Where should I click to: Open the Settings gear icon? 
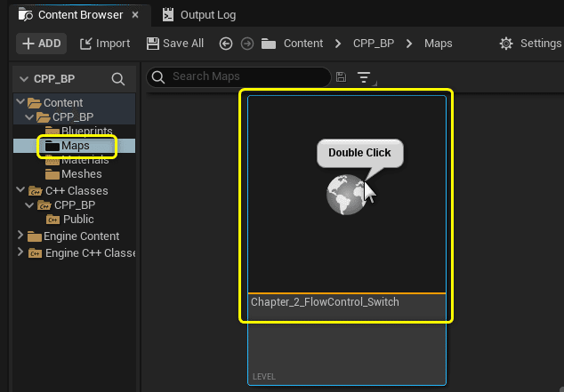506,44
